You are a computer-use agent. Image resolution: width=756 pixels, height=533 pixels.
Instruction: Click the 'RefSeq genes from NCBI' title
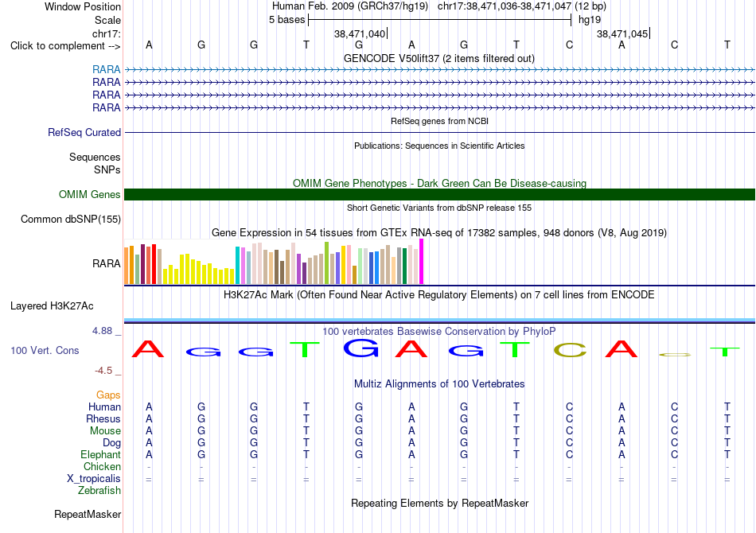click(439, 122)
